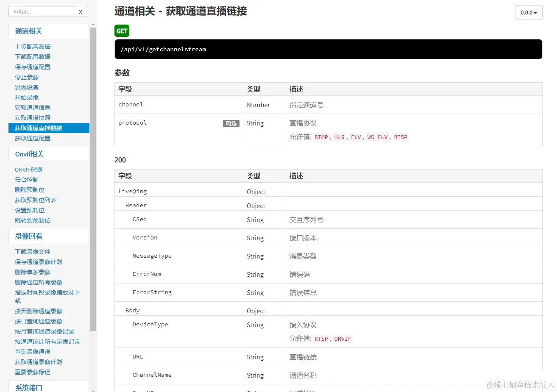Open the 云台控制 link
Screen dimensions: 557x392
27,180
